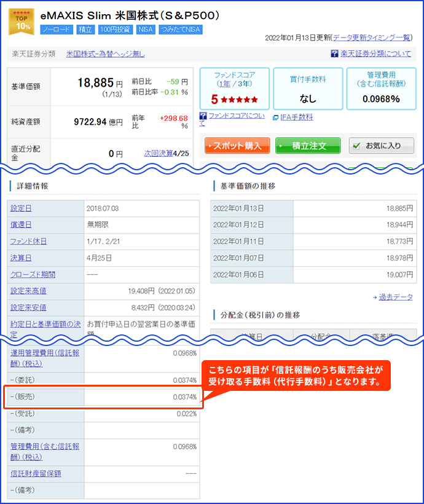Viewport: 424px width, 504px height.
Task: Click the help icon beside 楽天証券分類について
Action: pos(334,53)
